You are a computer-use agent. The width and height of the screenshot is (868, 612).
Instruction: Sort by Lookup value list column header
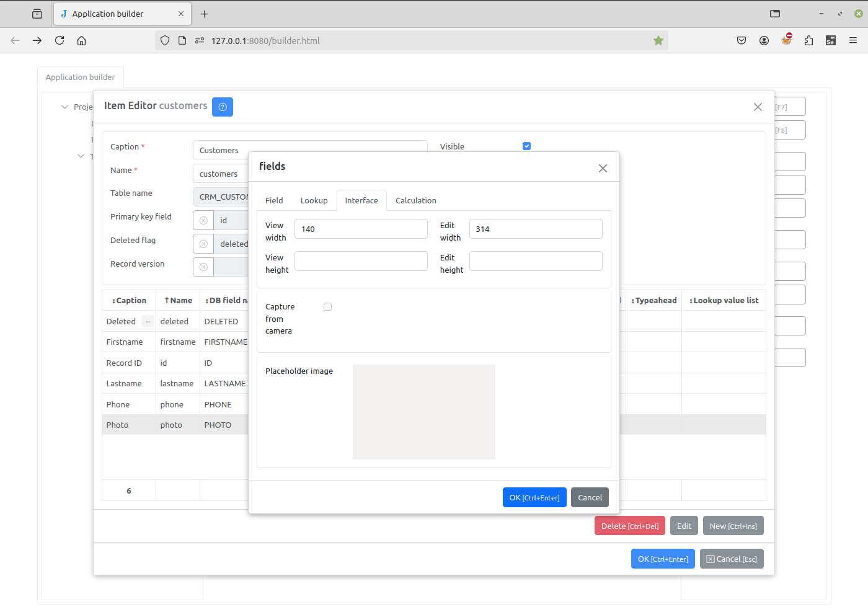click(x=724, y=301)
